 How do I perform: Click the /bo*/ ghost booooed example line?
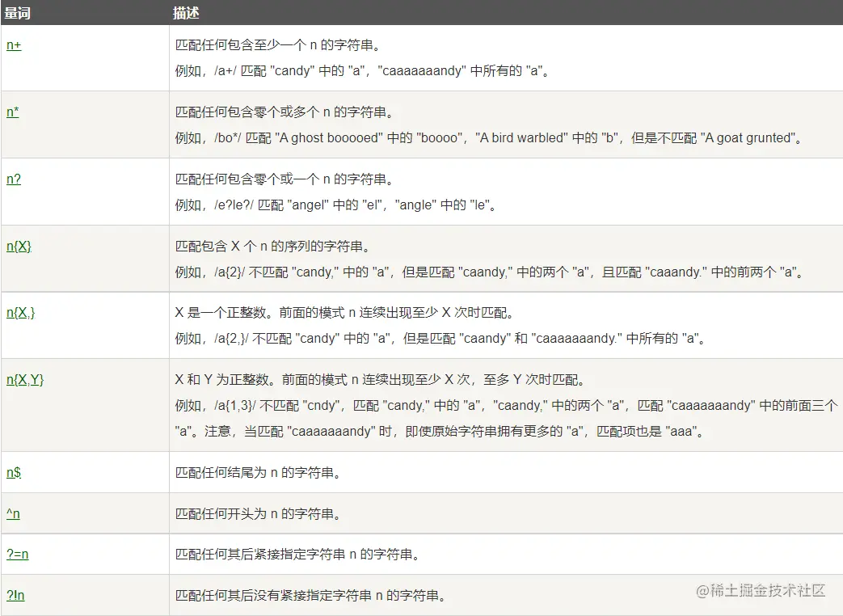(x=489, y=138)
